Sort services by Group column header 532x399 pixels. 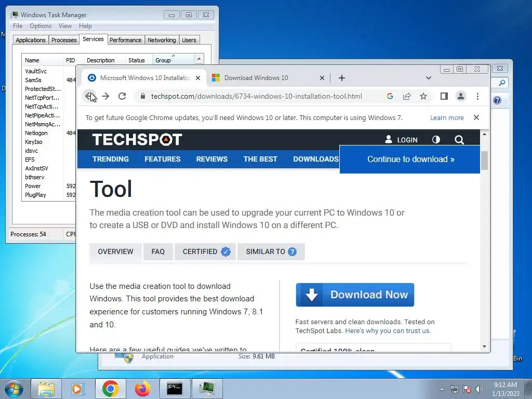(173, 60)
